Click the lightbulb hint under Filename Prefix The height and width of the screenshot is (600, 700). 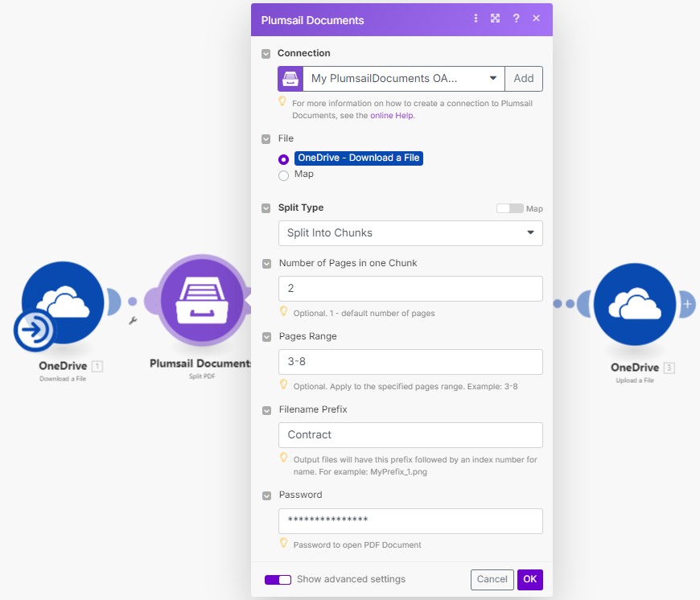pyautogui.click(x=283, y=458)
